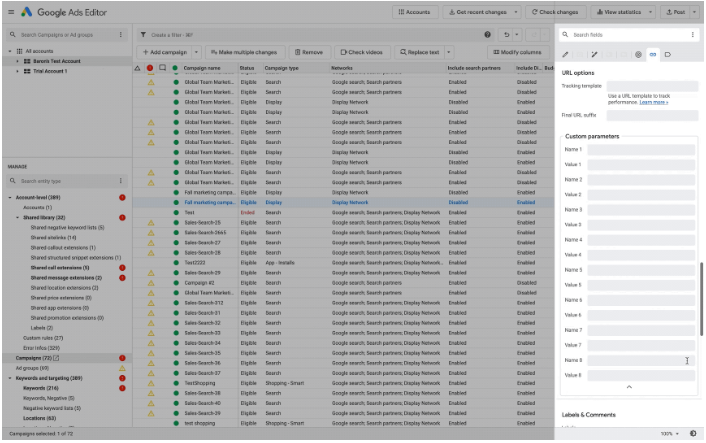Select Baron's Test Account in tree
This screenshot has height=443, width=706.
57,61
